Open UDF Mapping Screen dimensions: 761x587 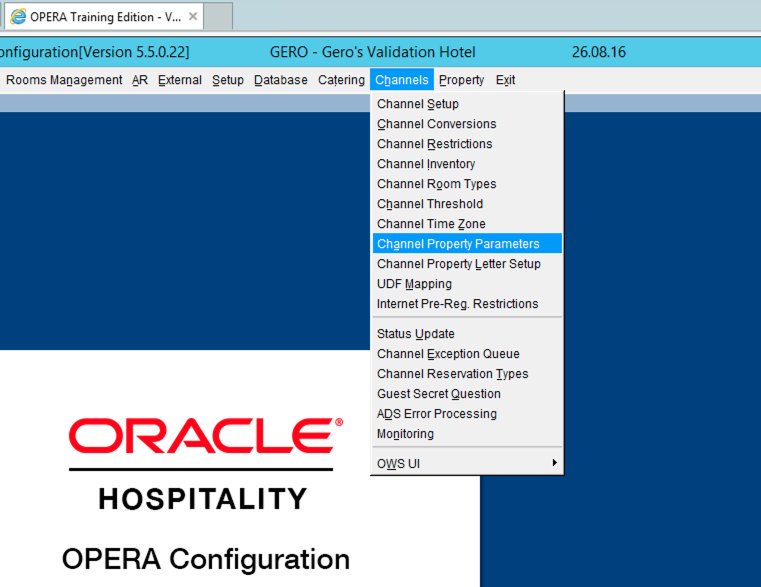(467, 284)
